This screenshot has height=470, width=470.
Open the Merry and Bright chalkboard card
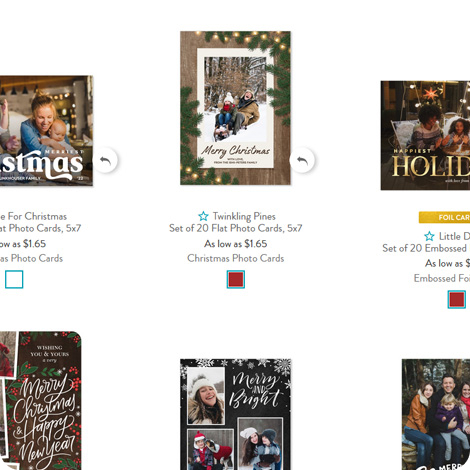pos(235,414)
